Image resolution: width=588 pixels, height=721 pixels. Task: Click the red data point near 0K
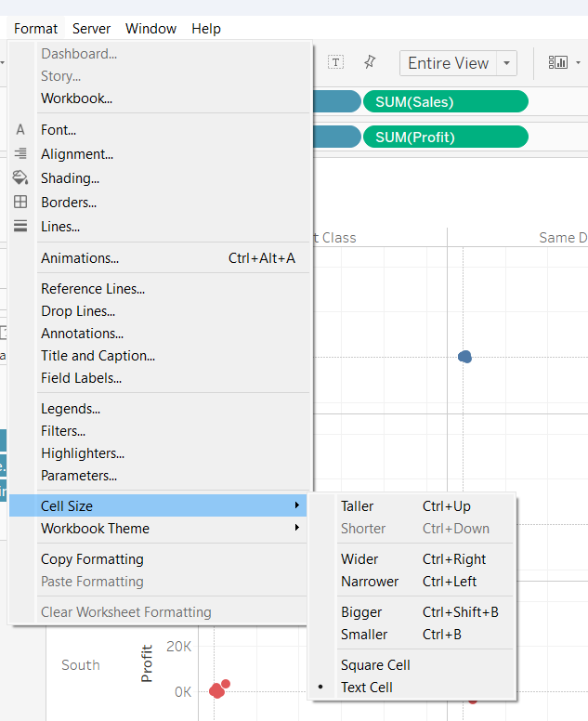217,689
